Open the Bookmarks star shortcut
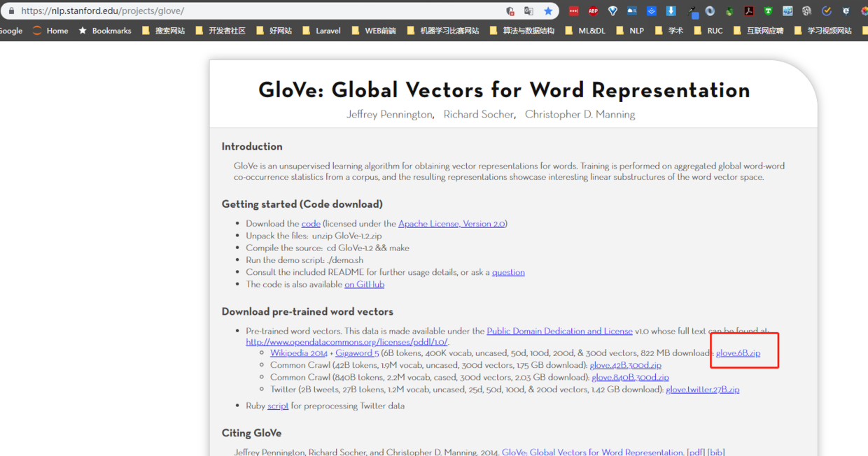Viewport: 868px width, 456px height. click(x=105, y=31)
